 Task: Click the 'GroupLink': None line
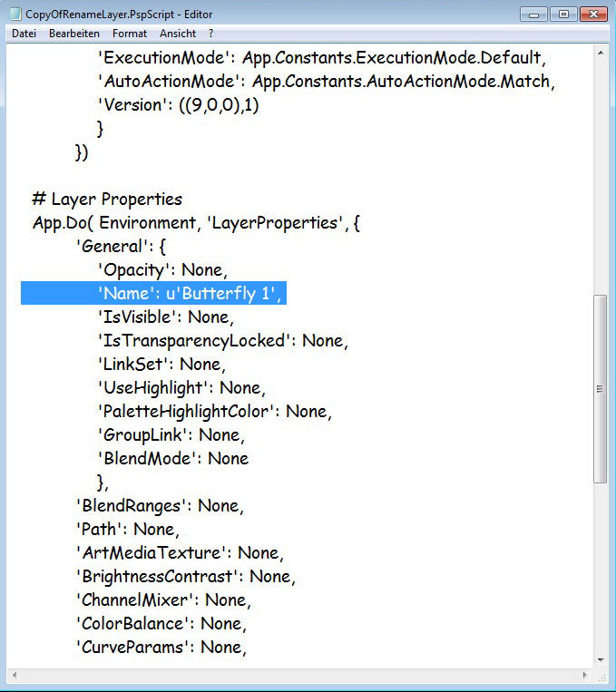tap(171, 435)
